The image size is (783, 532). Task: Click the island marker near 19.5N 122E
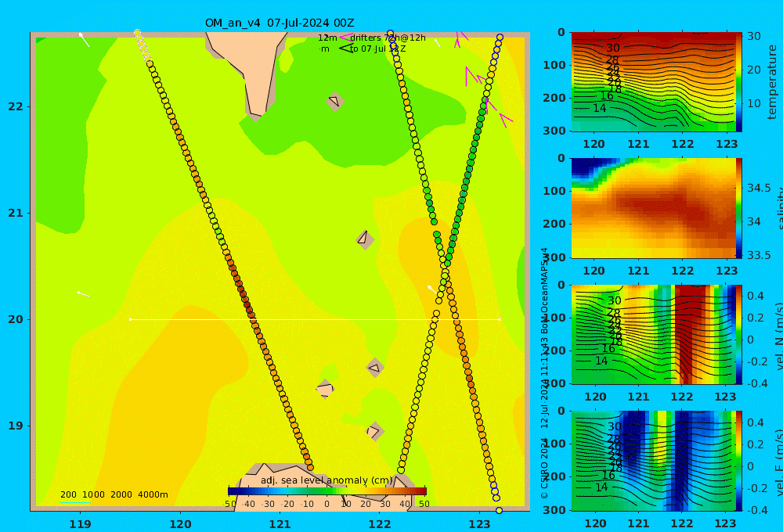tap(375, 368)
